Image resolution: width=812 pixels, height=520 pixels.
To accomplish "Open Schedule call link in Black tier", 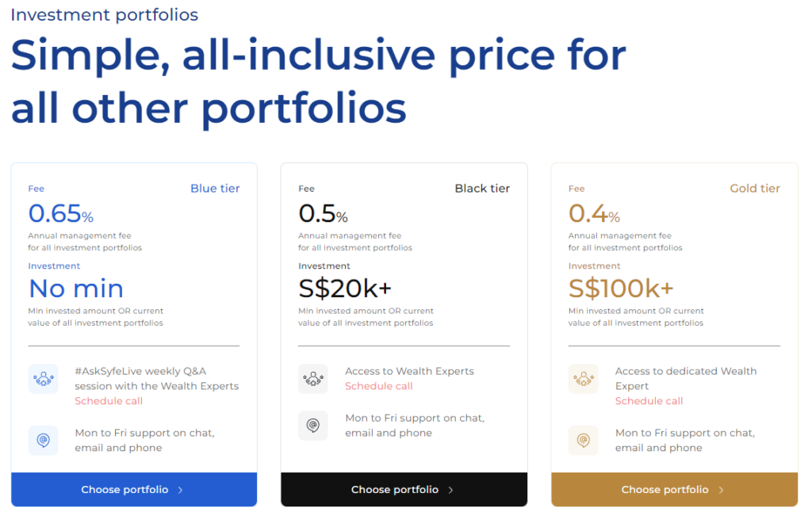I will coord(379,386).
